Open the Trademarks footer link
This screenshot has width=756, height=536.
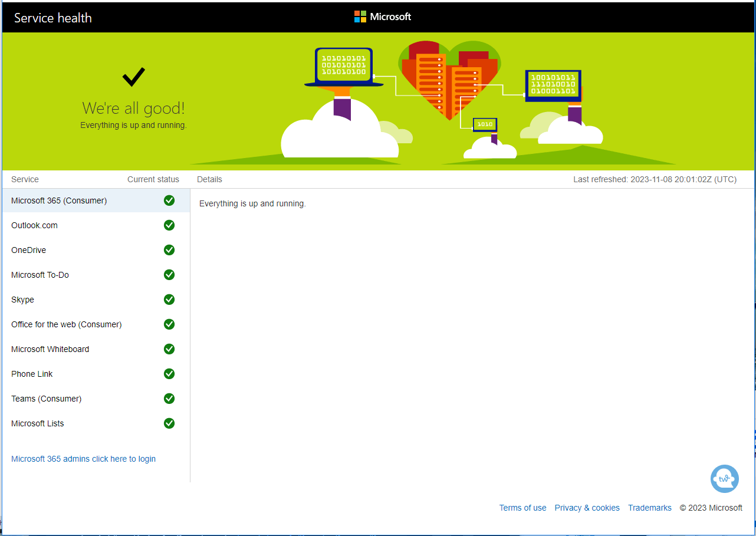tap(649, 508)
